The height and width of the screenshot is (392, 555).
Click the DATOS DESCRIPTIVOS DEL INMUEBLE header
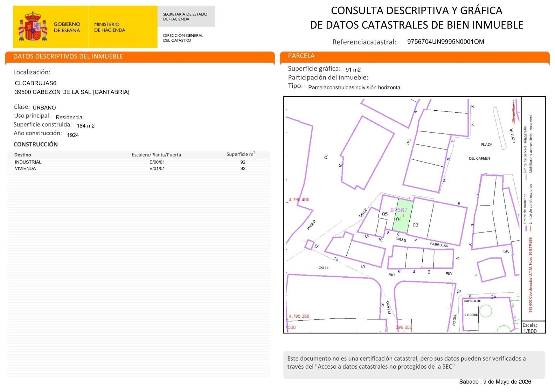(68, 56)
